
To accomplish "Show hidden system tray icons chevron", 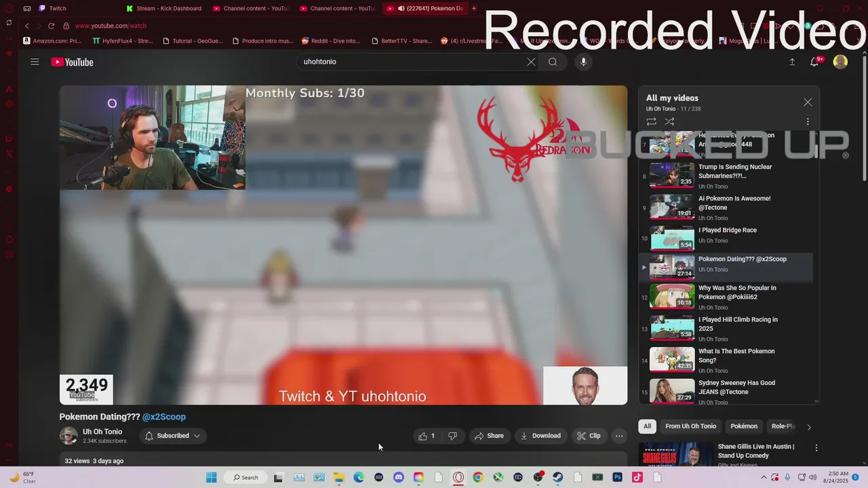I will [x=764, y=477].
